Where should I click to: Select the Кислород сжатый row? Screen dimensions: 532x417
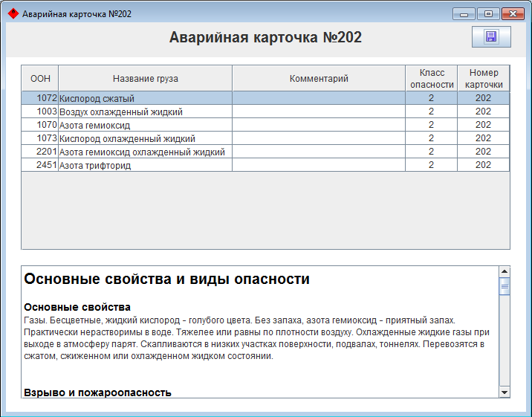coord(265,98)
